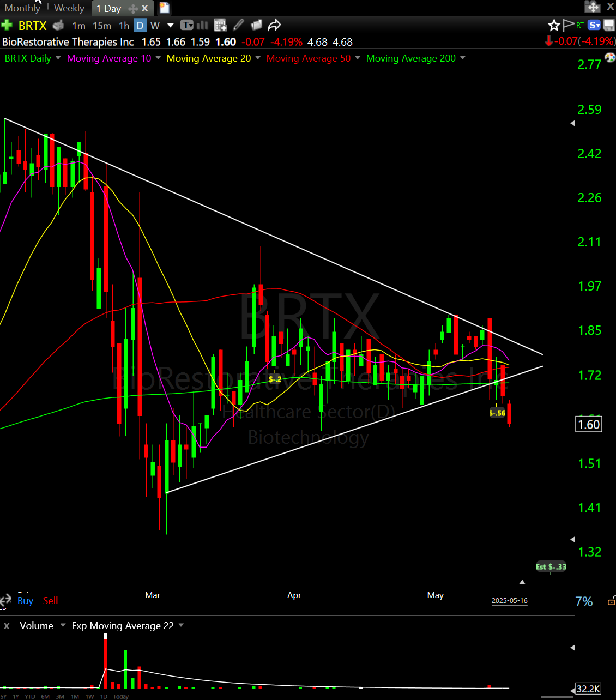Open the chart color palette icon

(610, 58)
